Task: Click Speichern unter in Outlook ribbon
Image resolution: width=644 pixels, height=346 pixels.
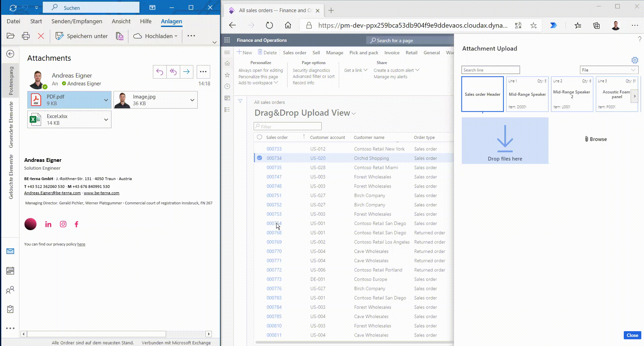Action: click(82, 36)
